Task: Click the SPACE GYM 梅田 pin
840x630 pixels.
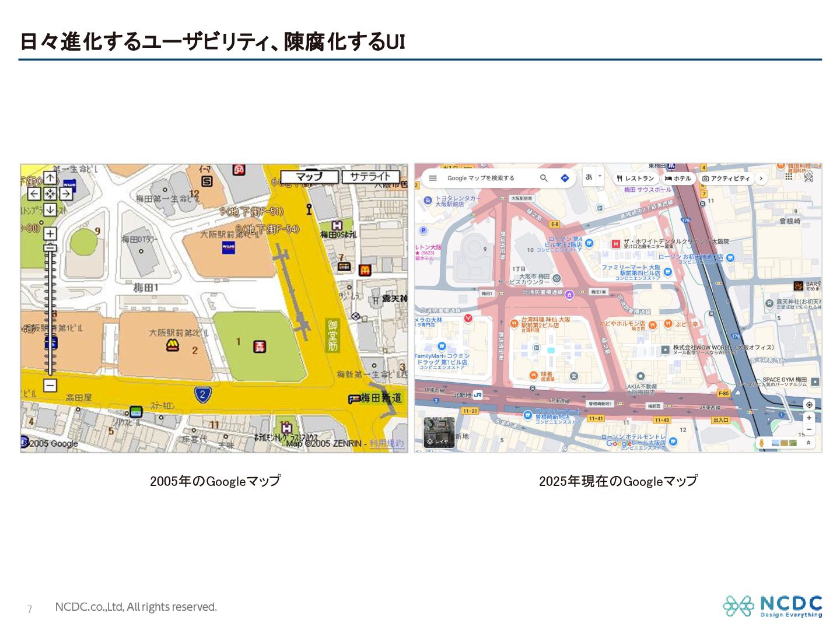Action: click(815, 381)
